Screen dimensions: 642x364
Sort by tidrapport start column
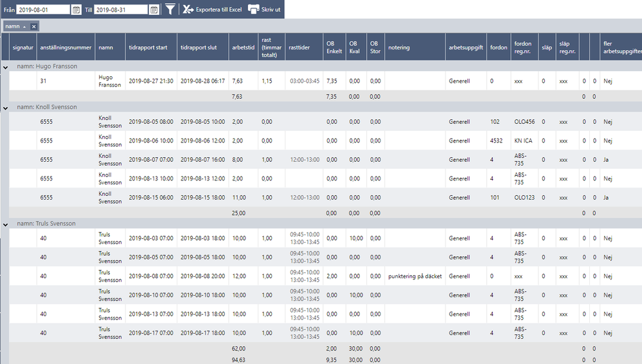(151, 47)
